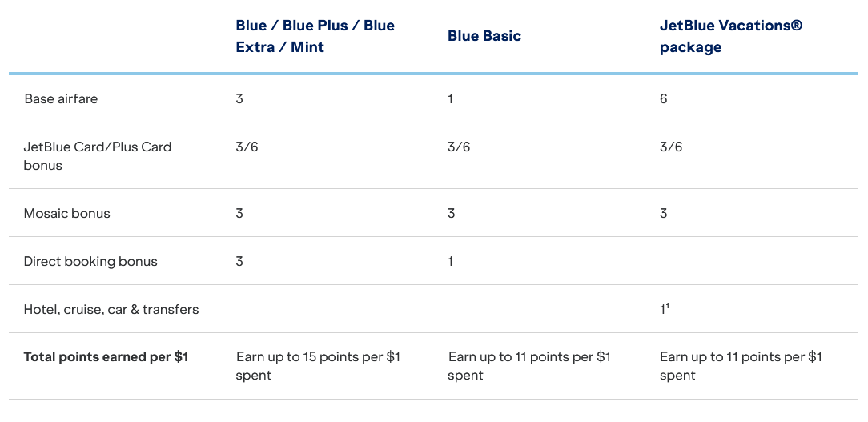Viewport: 868px width, 422px height.
Task: Select the "Base airfare" row label
Action: tap(61, 99)
